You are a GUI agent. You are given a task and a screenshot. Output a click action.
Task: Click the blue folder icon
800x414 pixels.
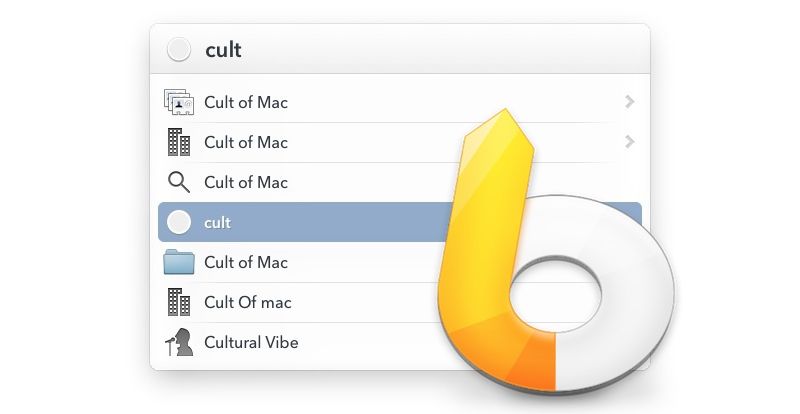(x=178, y=262)
